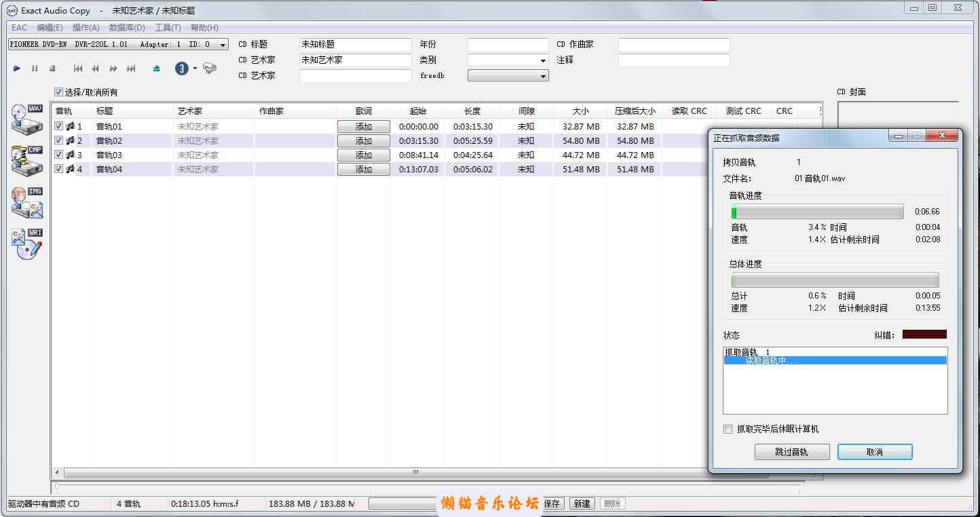
Task: Click the 音轨进度 progress bar
Action: pos(817,212)
